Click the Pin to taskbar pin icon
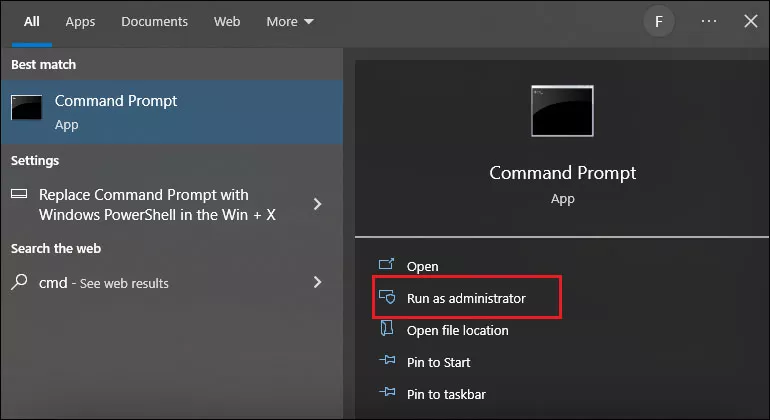The height and width of the screenshot is (420, 770). pyautogui.click(x=387, y=392)
